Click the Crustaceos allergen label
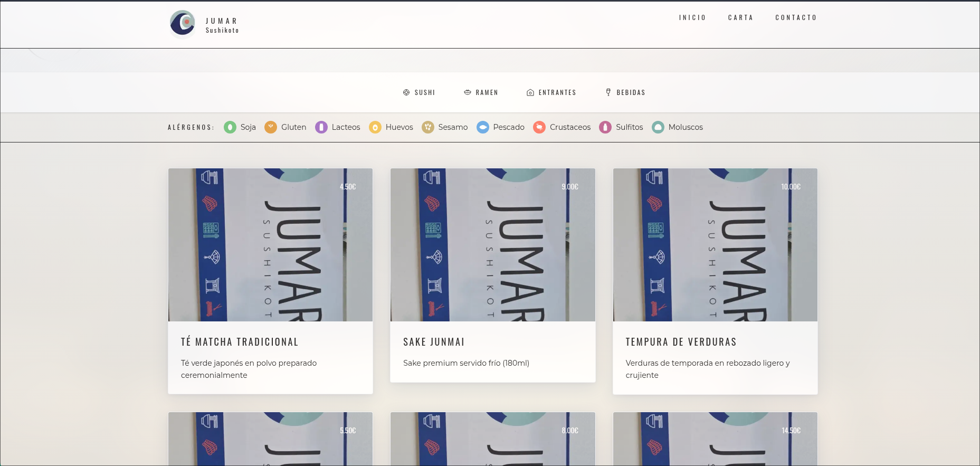 tap(570, 127)
